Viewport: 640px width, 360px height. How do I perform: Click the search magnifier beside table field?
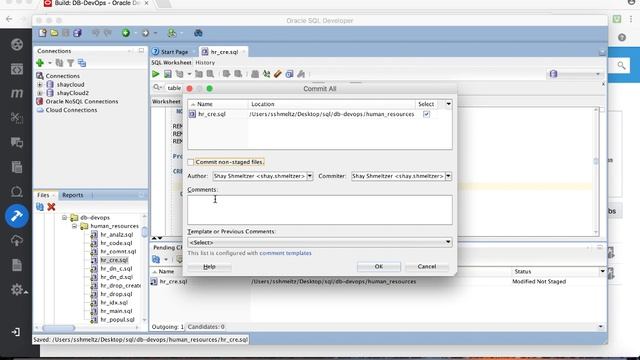(x=156, y=87)
